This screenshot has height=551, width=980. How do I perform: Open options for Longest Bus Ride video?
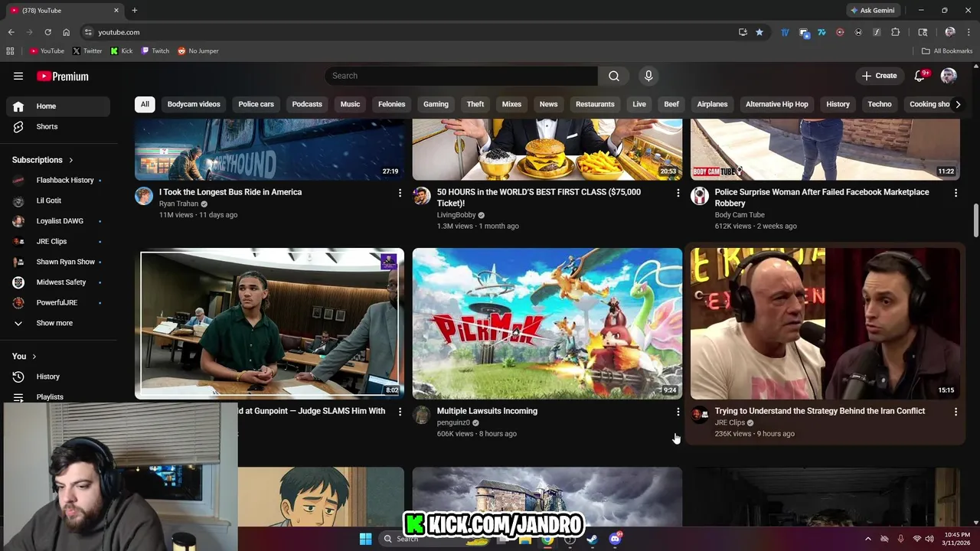pos(400,193)
